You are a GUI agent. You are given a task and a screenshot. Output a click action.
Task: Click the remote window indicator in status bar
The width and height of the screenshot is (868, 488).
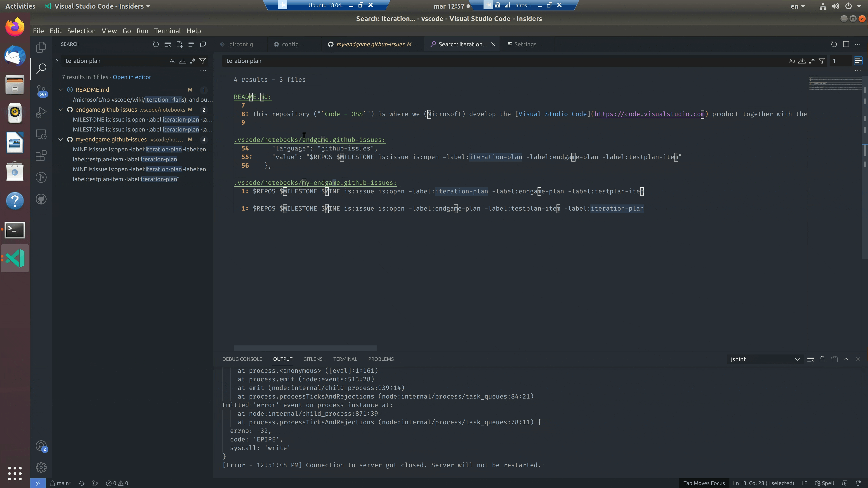tap(38, 483)
